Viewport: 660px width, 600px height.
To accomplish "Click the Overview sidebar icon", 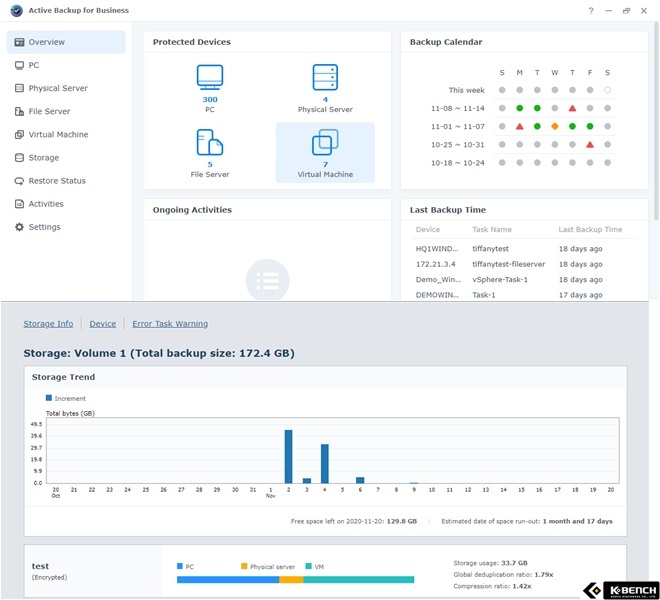I will (x=19, y=42).
